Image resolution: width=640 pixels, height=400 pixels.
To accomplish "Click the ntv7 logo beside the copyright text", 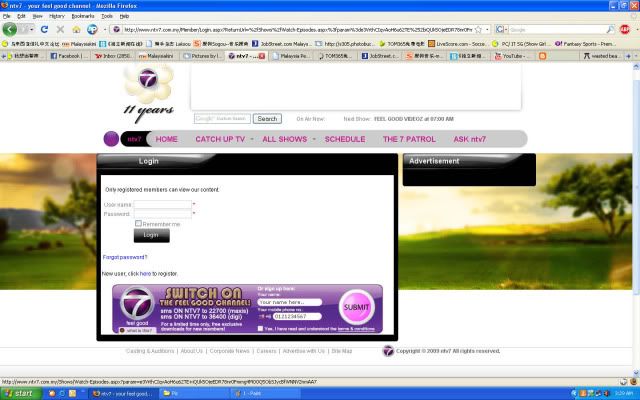I will [x=388, y=351].
